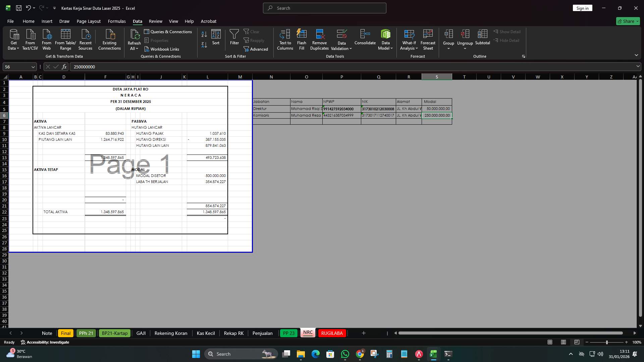Switch to Page Layout view
Image resolution: width=644 pixels, height=362 pixels.
click(x=563, y=342)
